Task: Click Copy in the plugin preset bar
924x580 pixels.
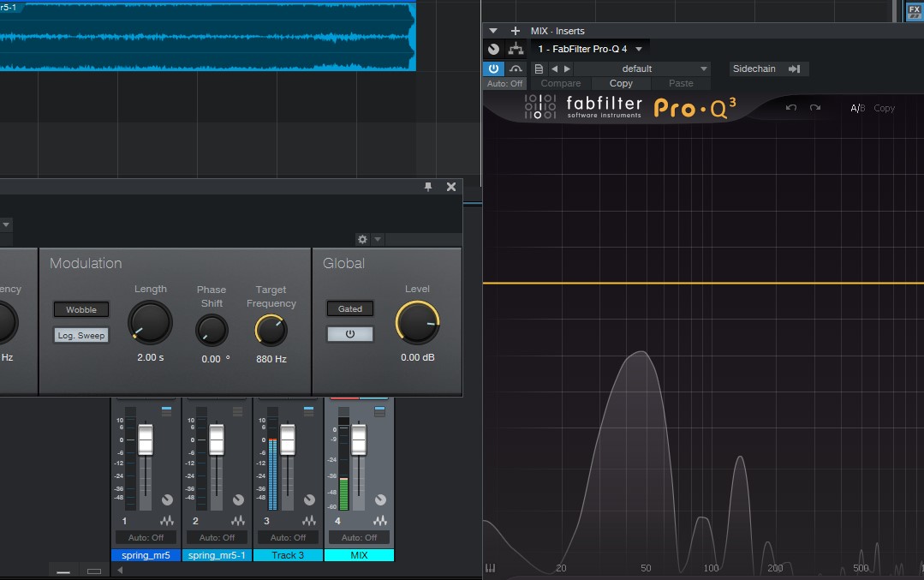Action: (x=621, y=83)
